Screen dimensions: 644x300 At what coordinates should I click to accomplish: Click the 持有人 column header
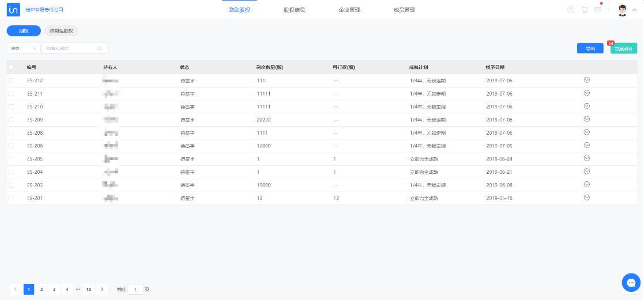point(111,67)
